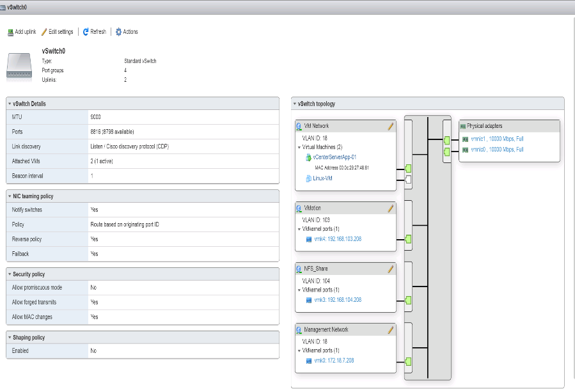Image resolution: width=575 pixels, height=392 pixels.
Task: Collapse Virtual Machines (2) list in VM Network
Action: click(299, 147)
